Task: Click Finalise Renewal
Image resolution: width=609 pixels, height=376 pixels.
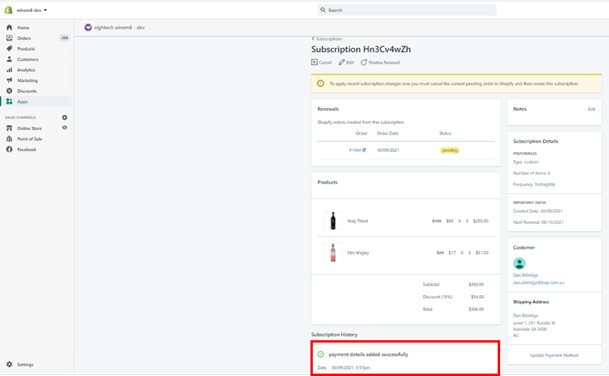Action: click(x=380, y=62)
